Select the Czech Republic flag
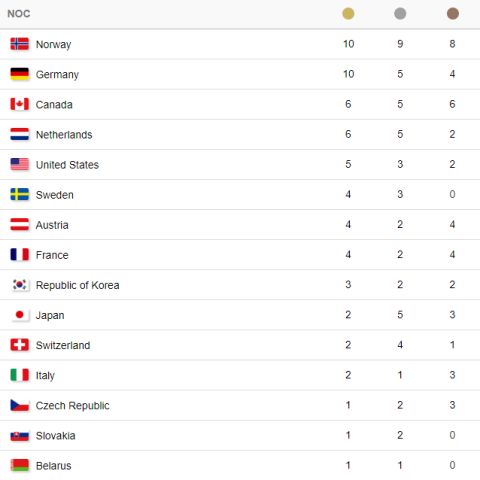The width and height of the screenshot is (480, 480). pyautogui.click(x=20, y=405)
